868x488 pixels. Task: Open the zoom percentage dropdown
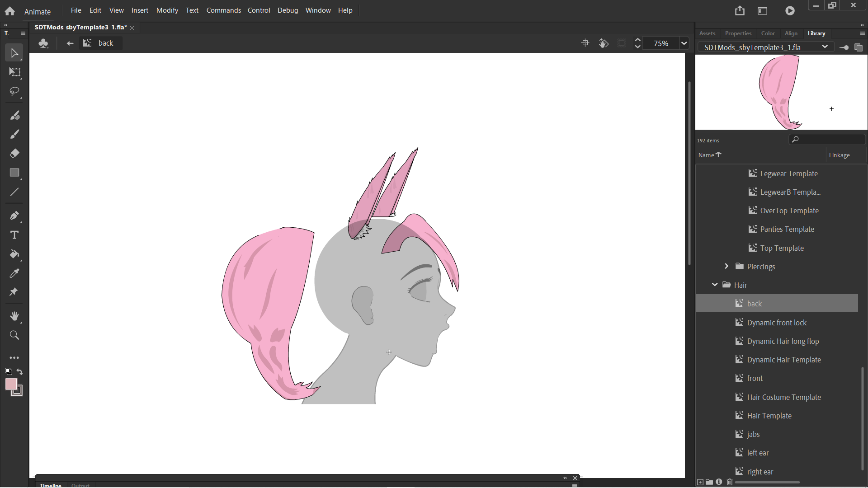(x=684, y=43)
